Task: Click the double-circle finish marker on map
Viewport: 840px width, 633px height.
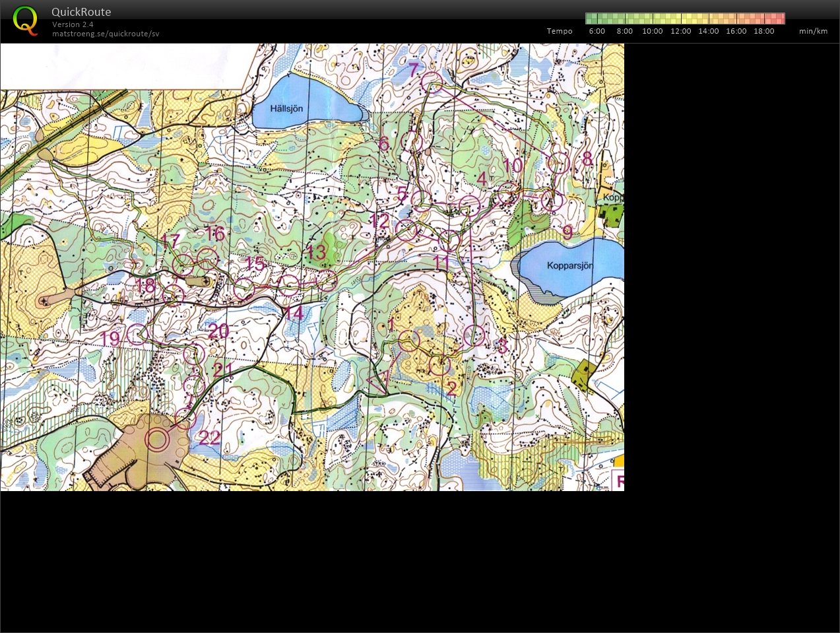Action: coord(157,439)
